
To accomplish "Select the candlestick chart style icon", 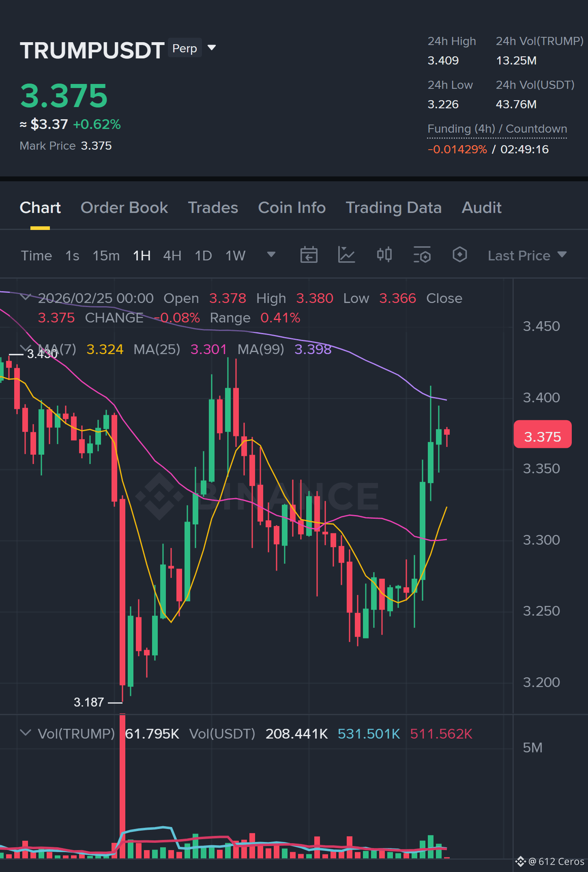I will pyautogui.click(x=384, y=255).
